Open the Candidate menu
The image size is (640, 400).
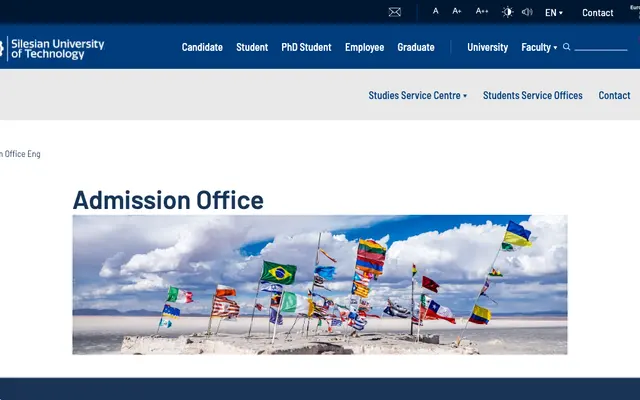[x=202, y=47]
